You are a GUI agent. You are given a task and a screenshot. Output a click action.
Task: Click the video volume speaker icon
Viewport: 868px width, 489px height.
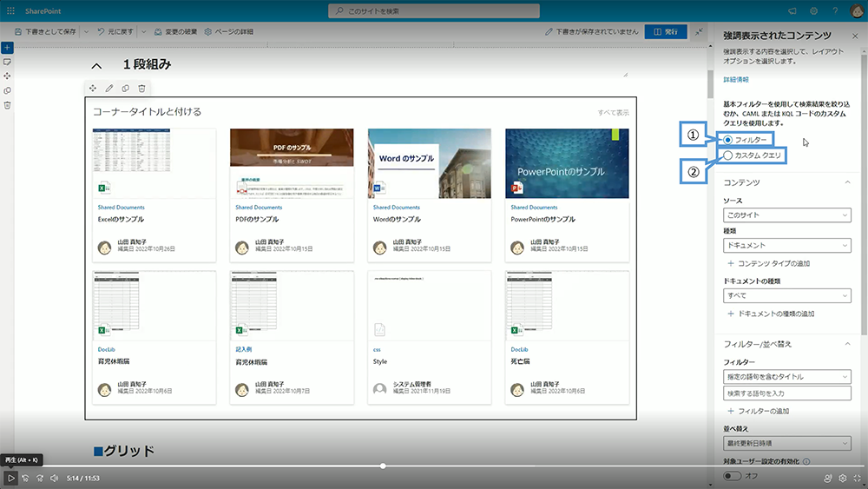point(54,478)
